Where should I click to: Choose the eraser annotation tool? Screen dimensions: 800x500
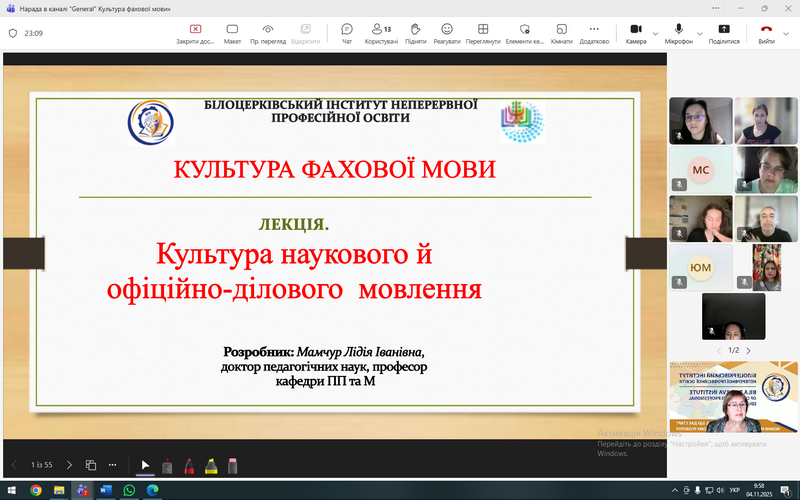coord(233,465)
